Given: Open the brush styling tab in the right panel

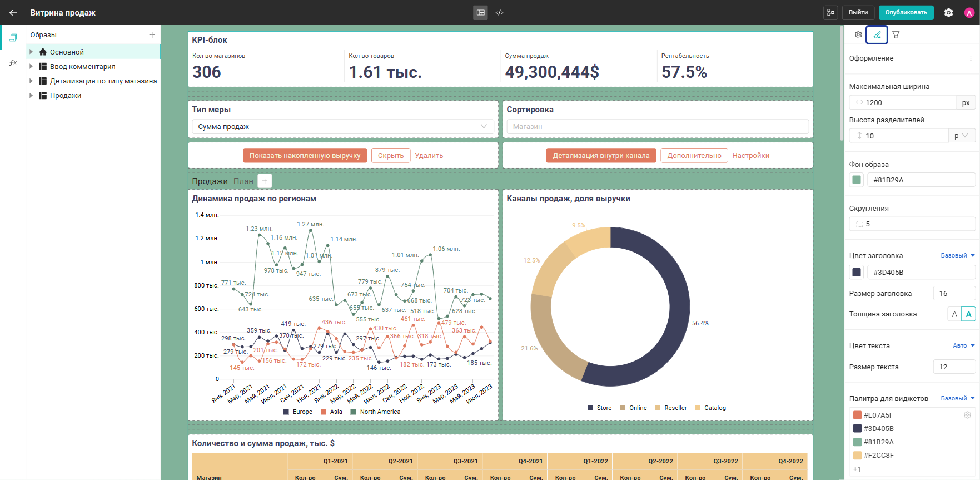Looking at the screenshot, I should (x=877, y=34).
